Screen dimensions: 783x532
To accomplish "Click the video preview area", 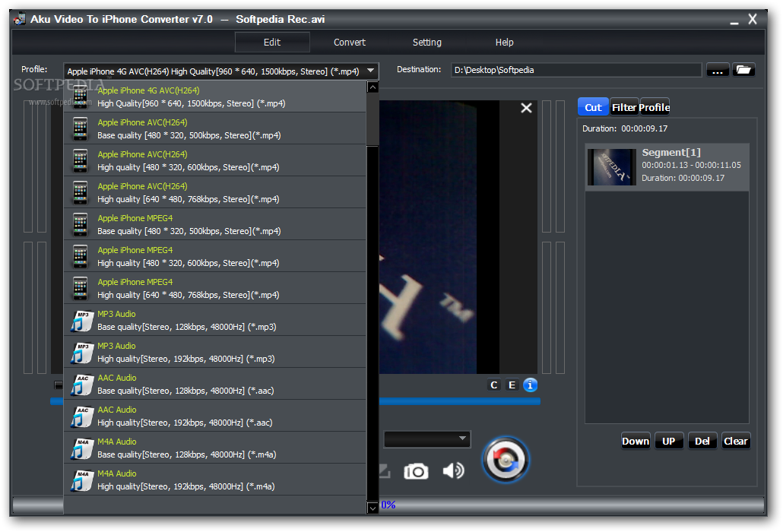I will coord(458,237).
